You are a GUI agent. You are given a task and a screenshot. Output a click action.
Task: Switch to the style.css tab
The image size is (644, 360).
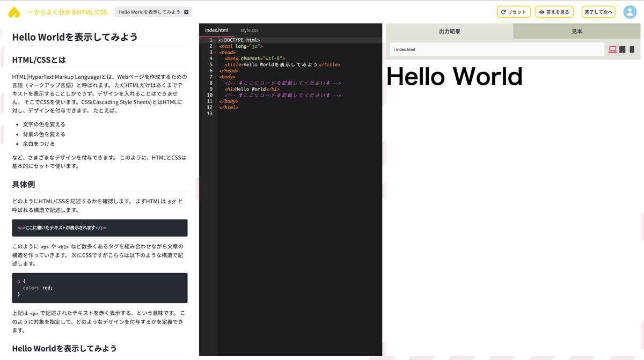click(x=249, y=30)
